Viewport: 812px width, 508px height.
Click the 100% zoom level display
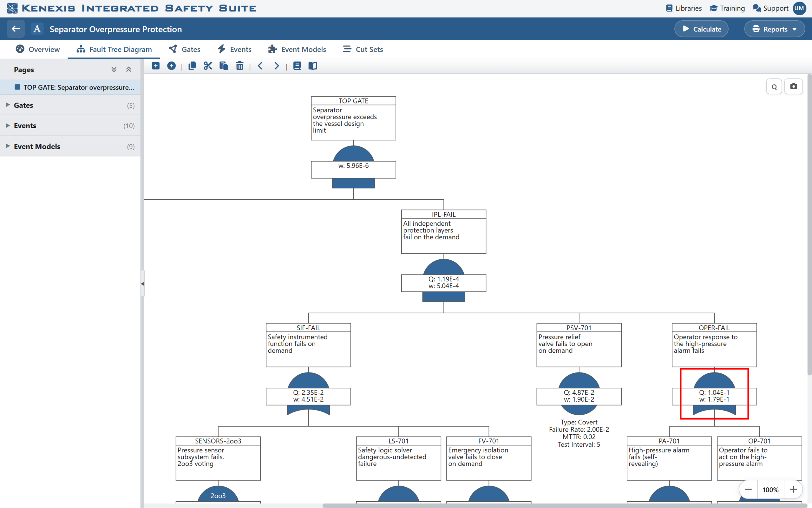(x=770, y=490)
